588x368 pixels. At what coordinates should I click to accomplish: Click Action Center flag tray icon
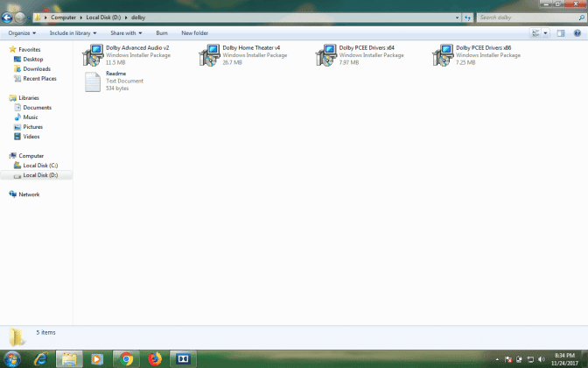click(508, 359)
